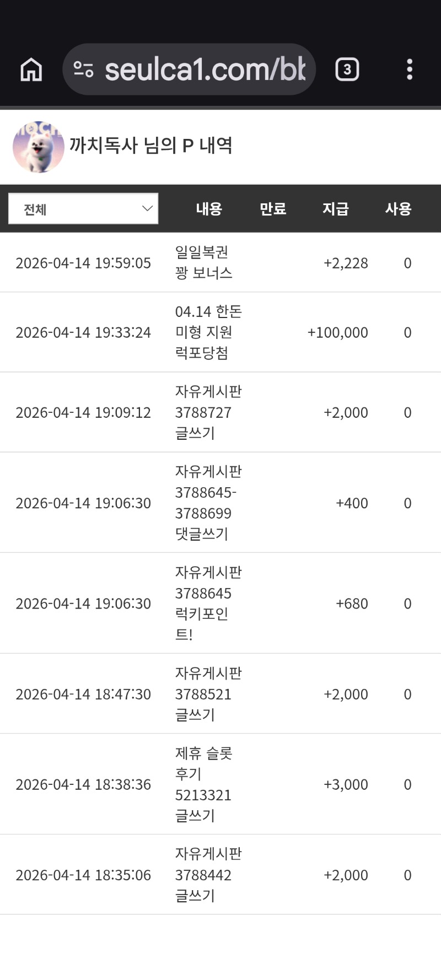Click the 지급 column header

click(335, 209)
